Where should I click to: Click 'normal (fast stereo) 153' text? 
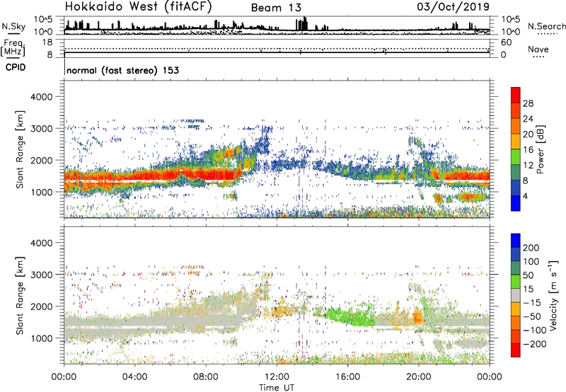(122, 70)
